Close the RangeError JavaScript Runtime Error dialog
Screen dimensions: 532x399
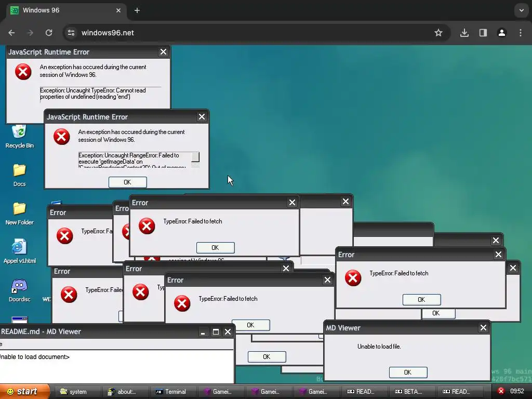click(x=202, y=117)
